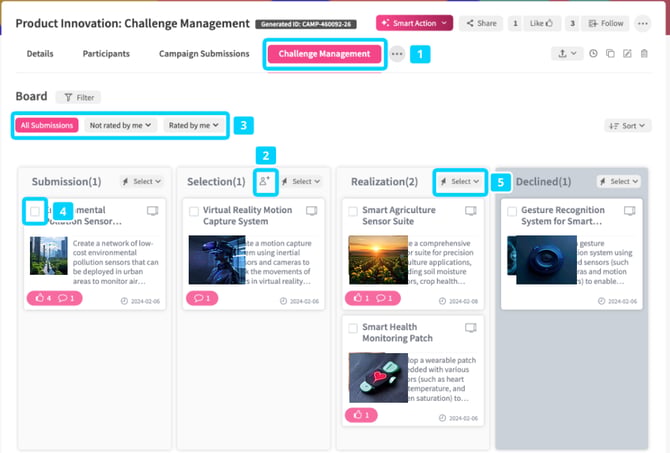Screen dimensions: 670x453
Task: Open Select dropdown in Selection column
Action: 301,182
